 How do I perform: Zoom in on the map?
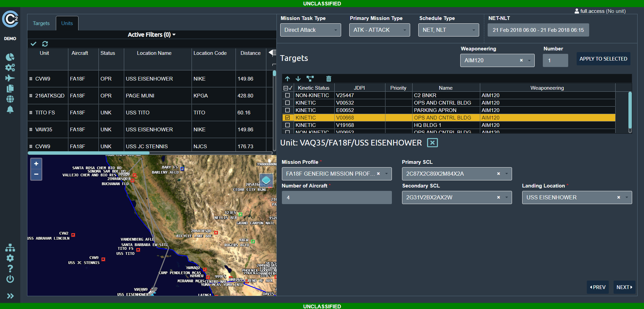36,164
